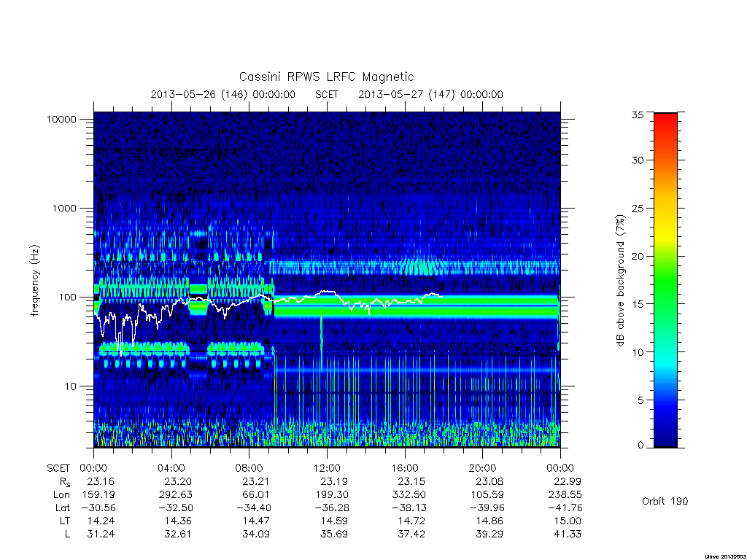747x560 pixels.
Task: Click the 16:00 SCET time label
Action: click(x=404, y=468)
